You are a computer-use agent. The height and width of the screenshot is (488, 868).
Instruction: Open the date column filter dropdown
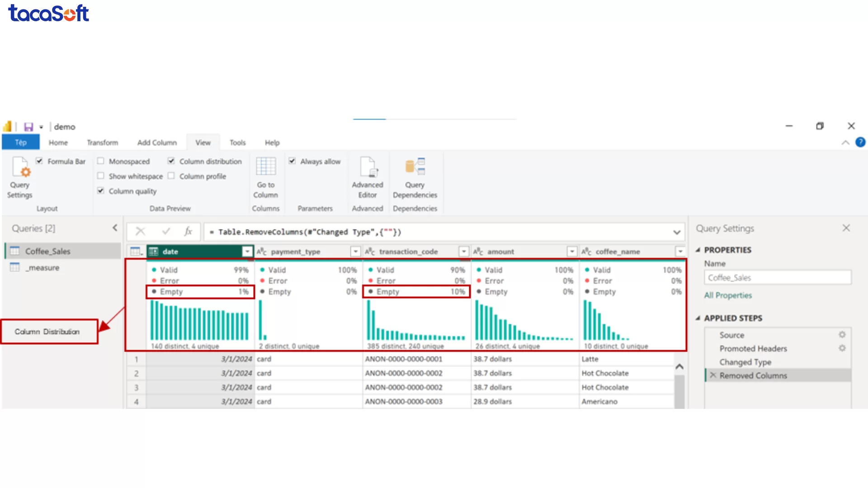(247, 251)
